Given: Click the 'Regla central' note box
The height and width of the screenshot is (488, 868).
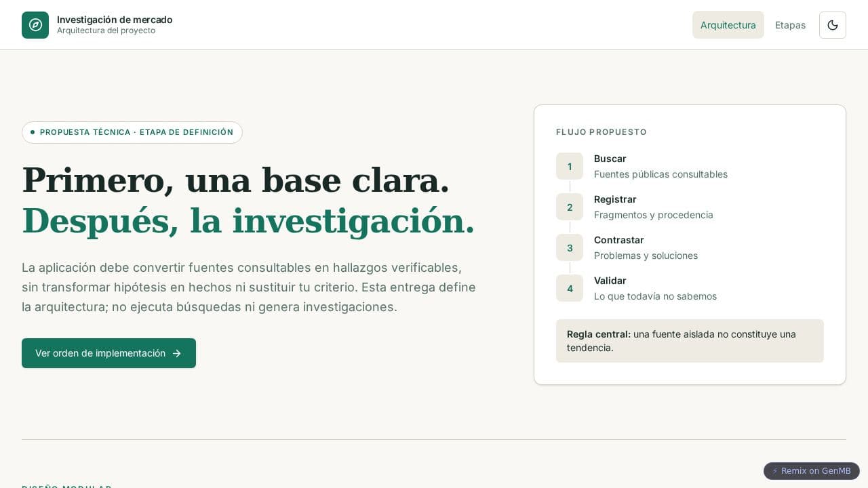Looking at the screenshot, I should click(690, 341).
